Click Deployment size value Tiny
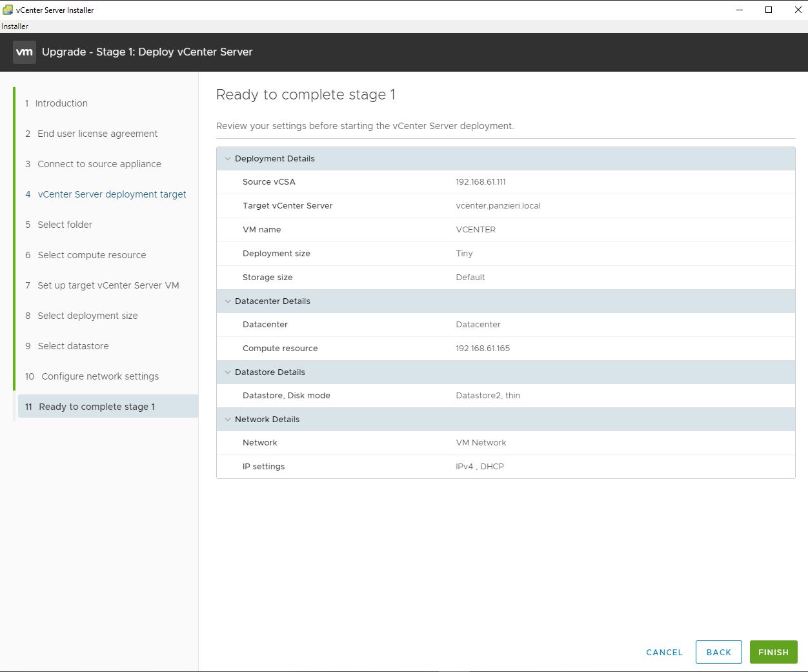Image resolution: width=808 pixels, height=672 pixels. [x=464, y=254]
